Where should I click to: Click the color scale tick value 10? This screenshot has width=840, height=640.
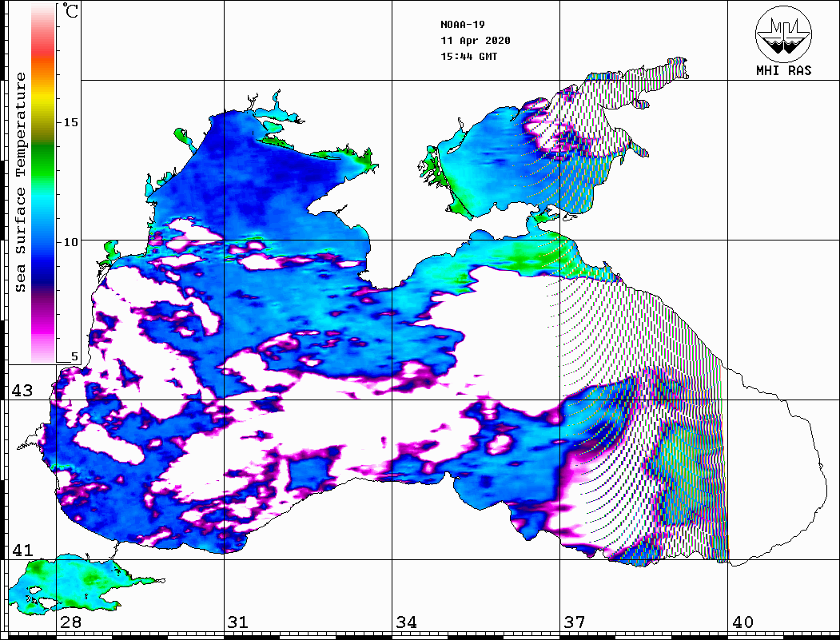pyautogui.click(x=70, y=243)
